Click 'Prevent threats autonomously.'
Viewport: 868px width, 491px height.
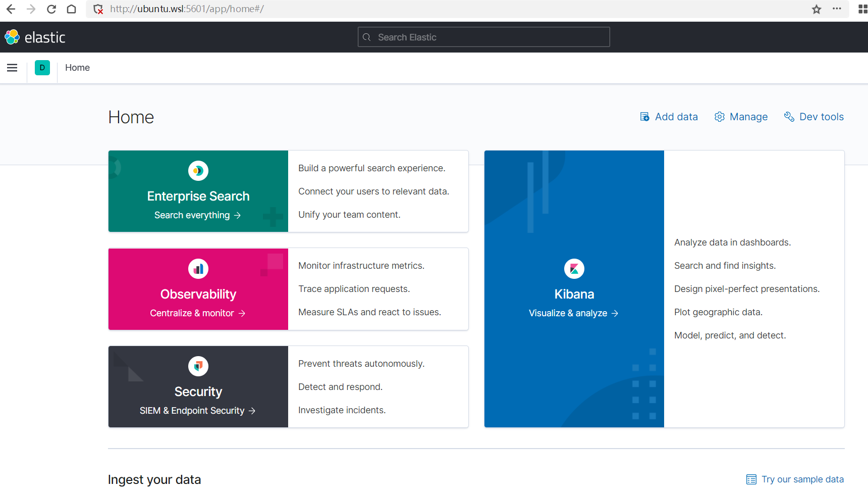pyautogui.click(x=361, y=364)
